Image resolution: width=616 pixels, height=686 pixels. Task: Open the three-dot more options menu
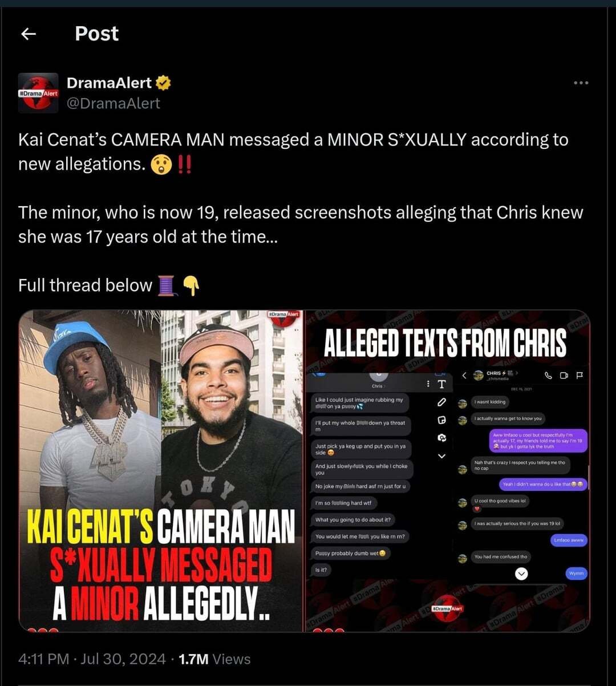pos(581,83)
